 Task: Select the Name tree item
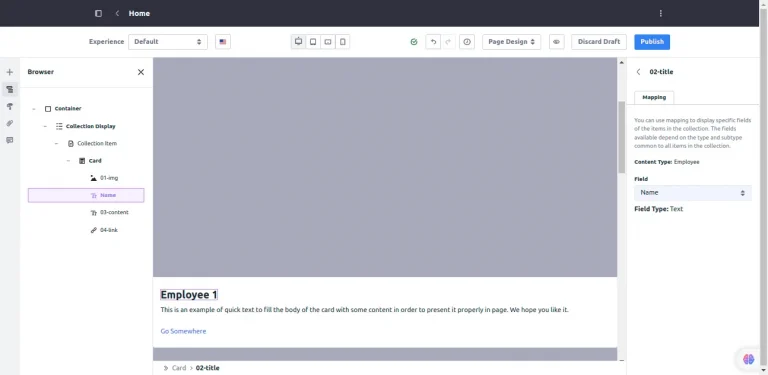[x=86, y=195]
